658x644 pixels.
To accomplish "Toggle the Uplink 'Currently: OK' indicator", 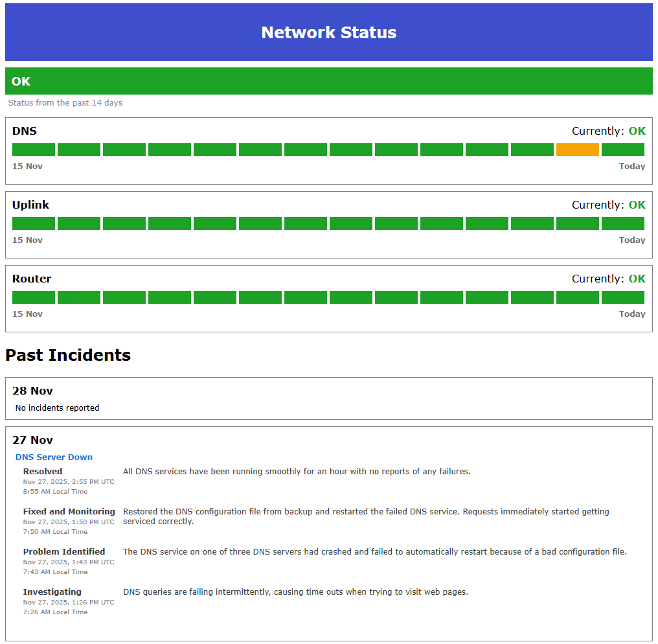I will [609, 204].
